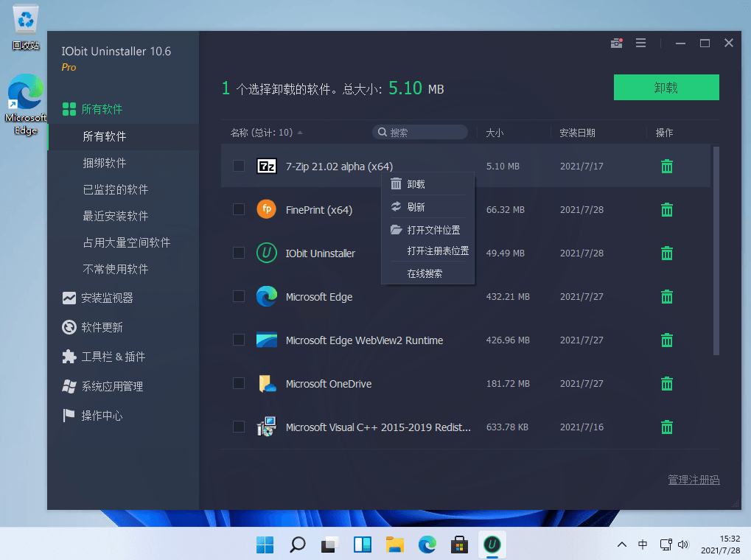Screen dimensions: 751x560
Task: Click the green 卸载 button
Action: (666, 87)
